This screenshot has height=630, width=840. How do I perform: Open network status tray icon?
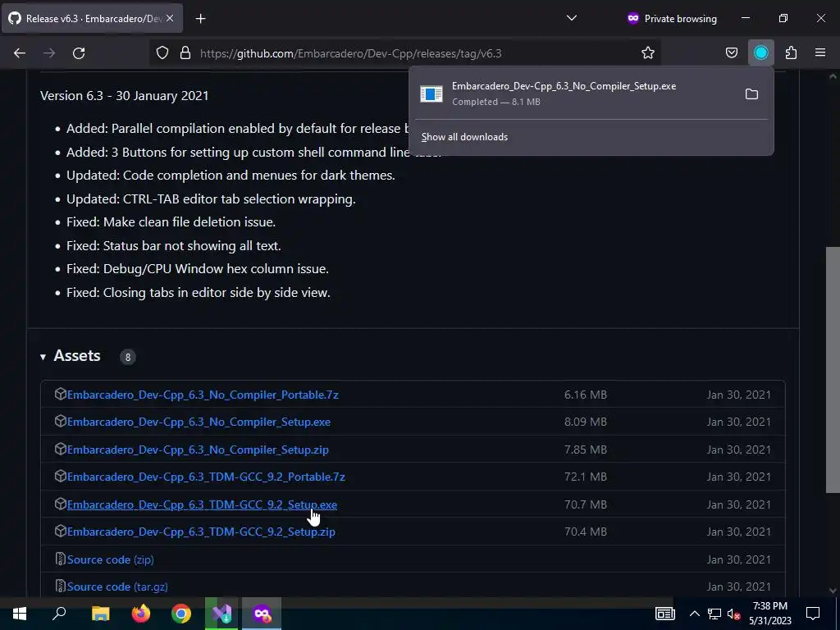[x=714, y=614]
